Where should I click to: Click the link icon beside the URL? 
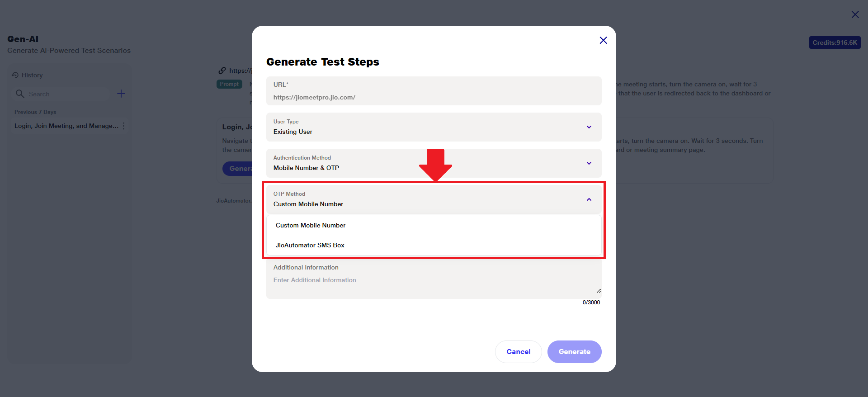222,71
